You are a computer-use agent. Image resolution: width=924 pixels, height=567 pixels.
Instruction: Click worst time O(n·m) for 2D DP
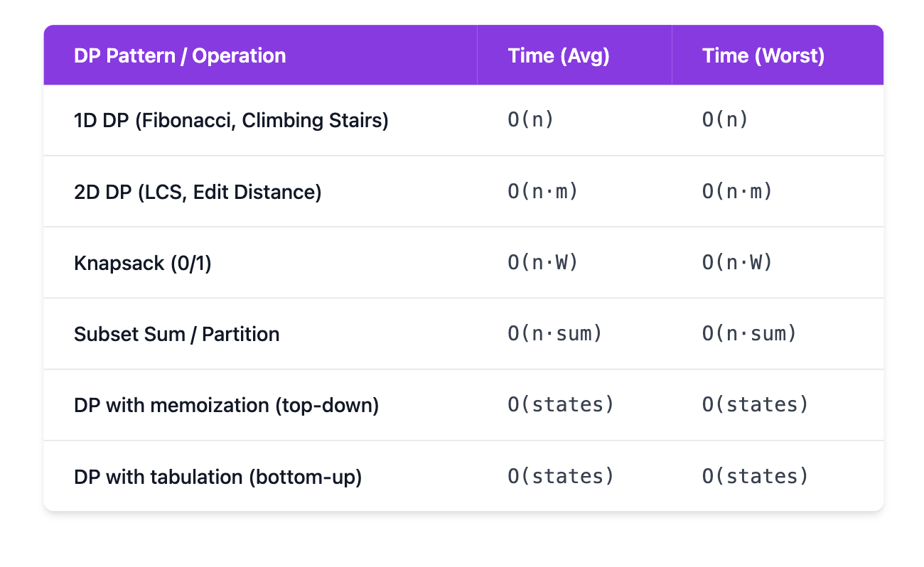coord(738,191)
